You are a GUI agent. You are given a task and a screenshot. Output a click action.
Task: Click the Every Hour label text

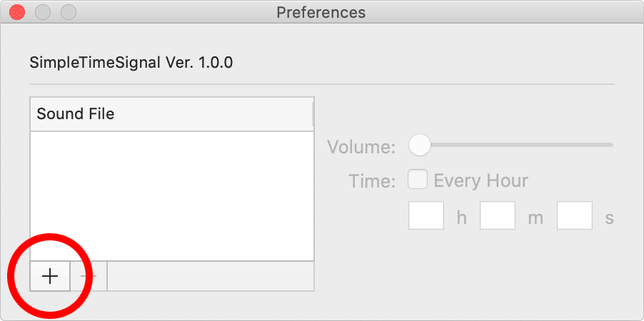[481, 180]
